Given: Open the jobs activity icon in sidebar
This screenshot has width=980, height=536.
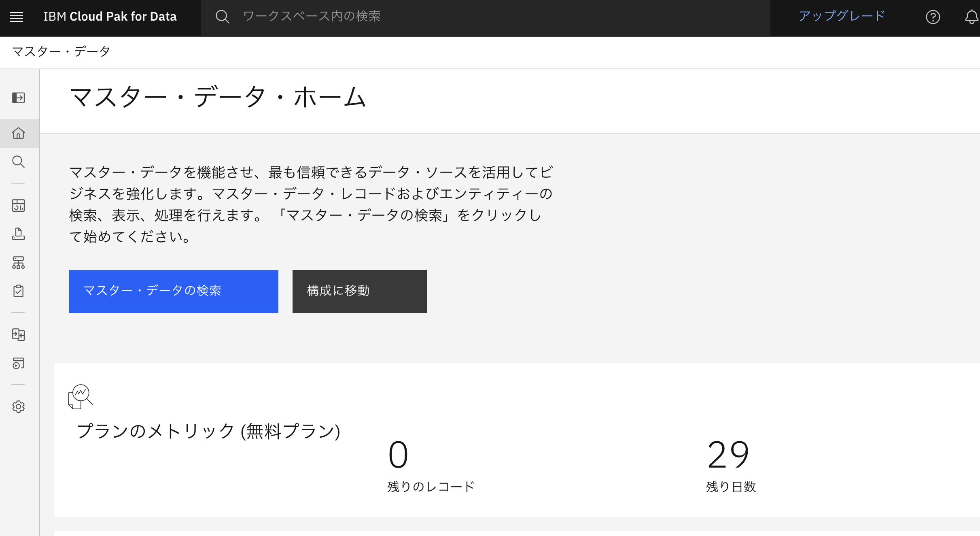Looking at the screenshot, I should pos(19,364).
